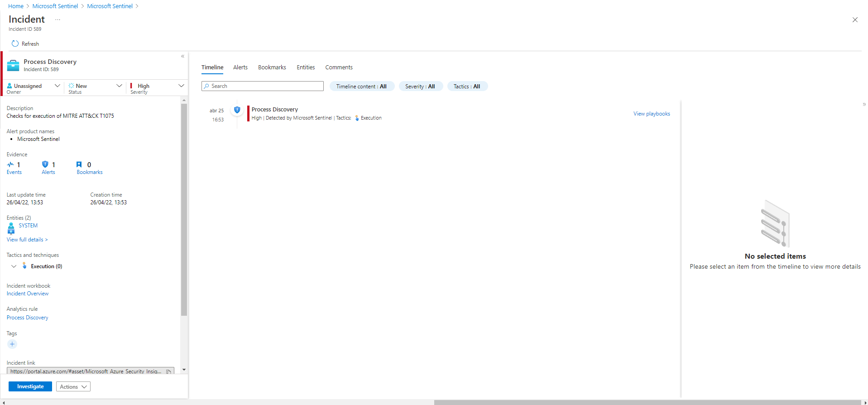The height and width of the screenshot is (405, 868).
Task: Click the SYSTEM entity account icon
Action: point(11,228)
